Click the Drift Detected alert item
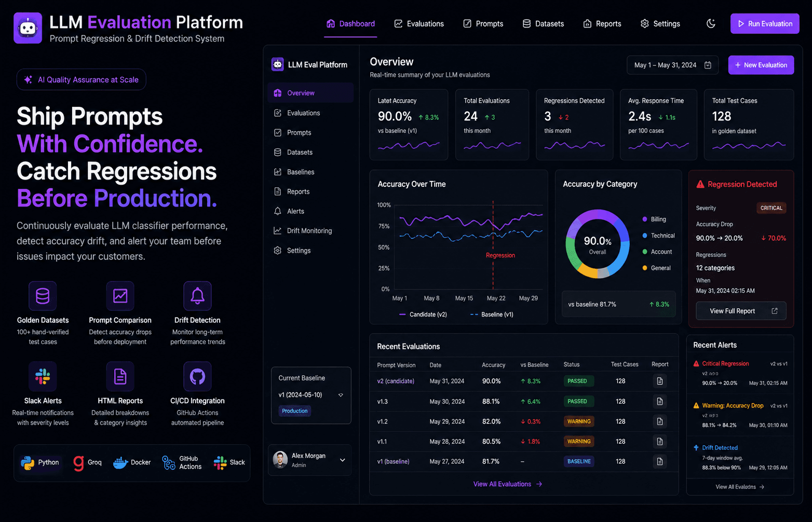The width and height of the screenshot is (812, 522). point(740,457)
